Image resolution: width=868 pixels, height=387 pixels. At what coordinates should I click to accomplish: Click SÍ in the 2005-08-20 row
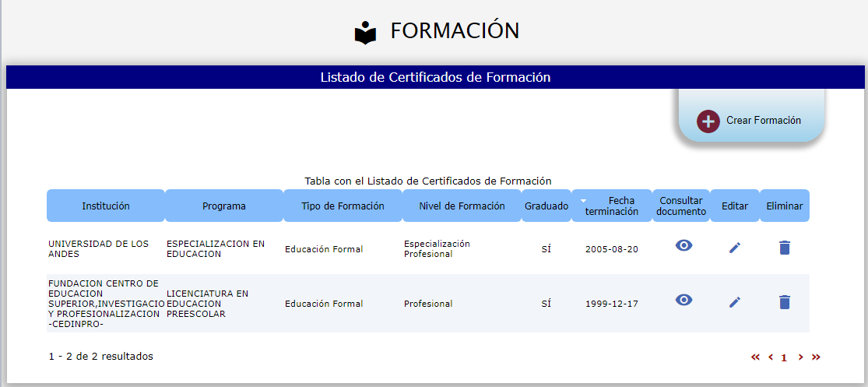coord(546,249)
